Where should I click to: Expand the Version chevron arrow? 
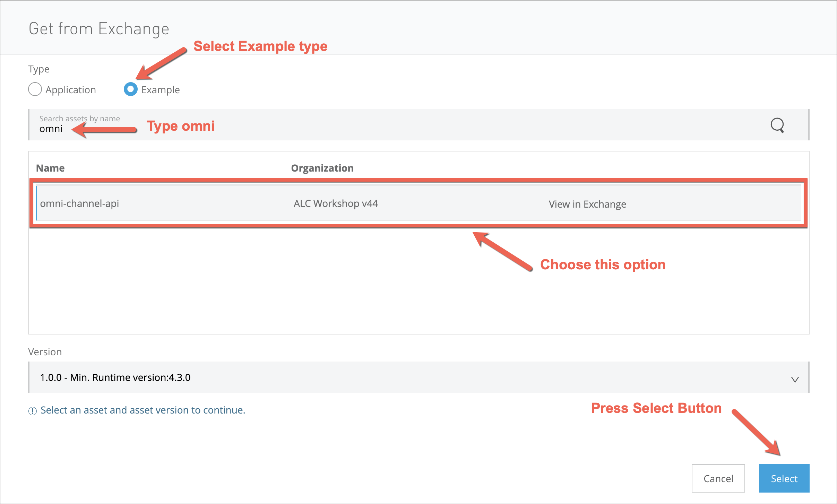[795, 379]
